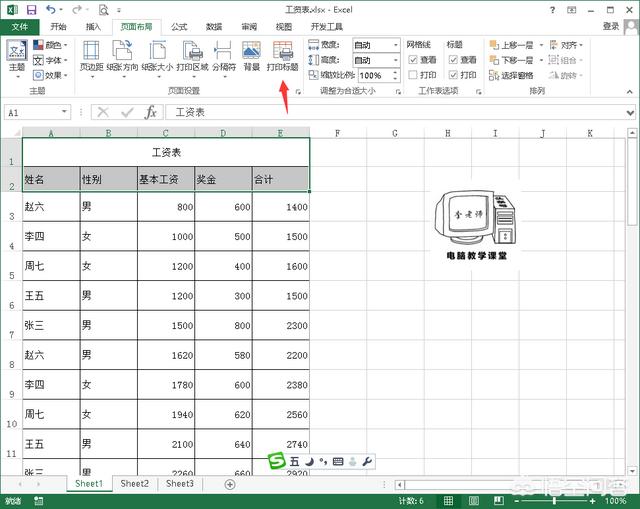
Task: Click the Background (背景) icon
Action: tap(251, 56)
